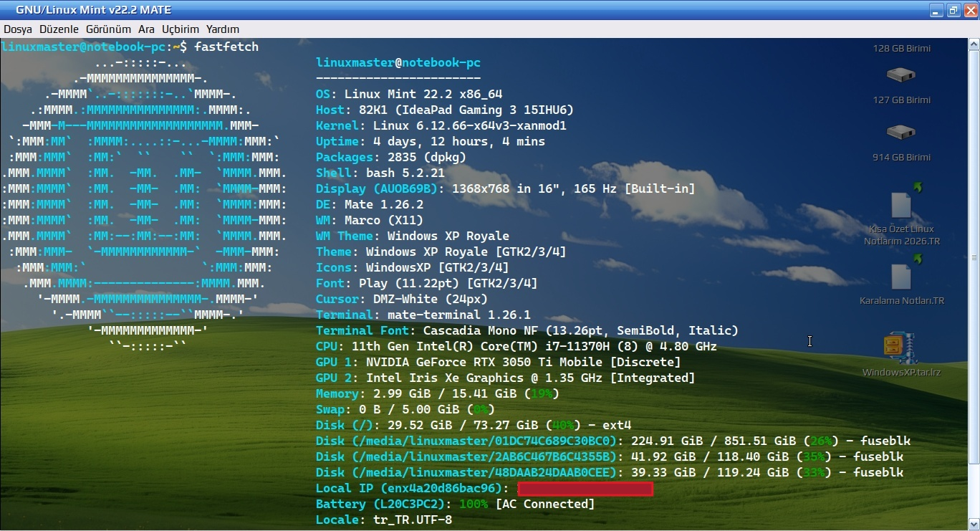Click the WM Theme line
Screen dimensions: 980x531
coord(413,236)
